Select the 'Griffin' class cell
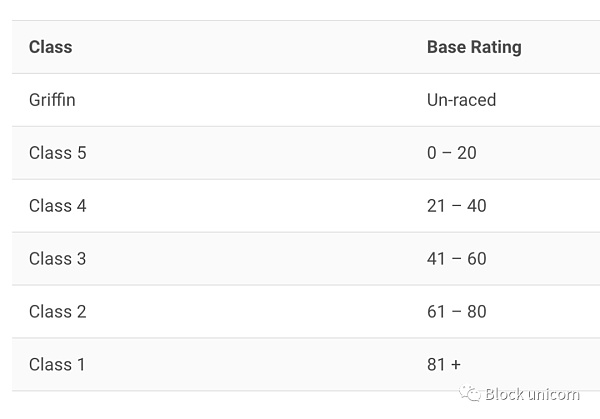 click(x=52, y=100)
